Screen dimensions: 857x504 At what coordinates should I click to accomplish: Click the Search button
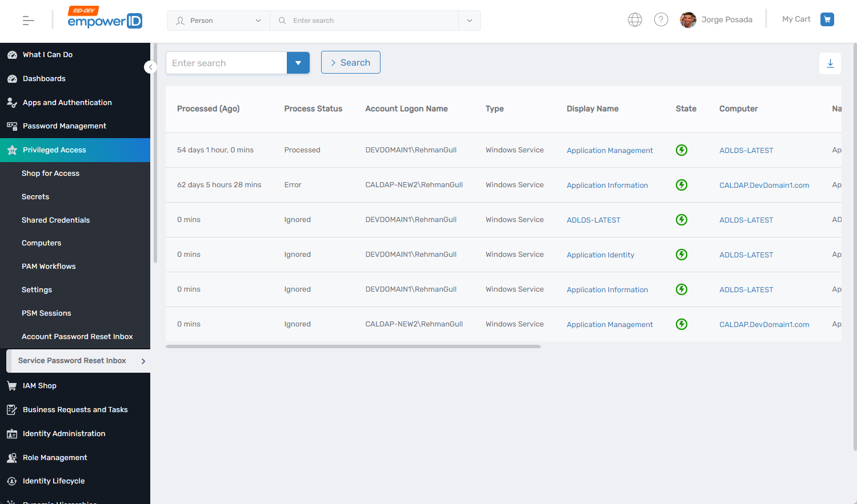(350, 62)
